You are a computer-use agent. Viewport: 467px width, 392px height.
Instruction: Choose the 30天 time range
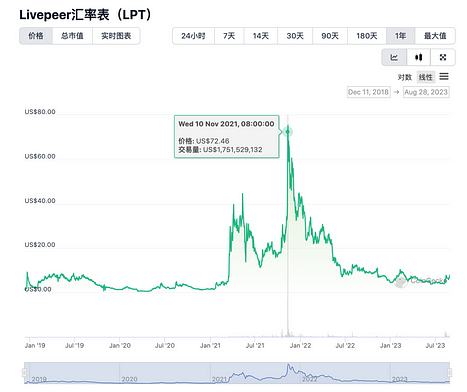(295, 36)
